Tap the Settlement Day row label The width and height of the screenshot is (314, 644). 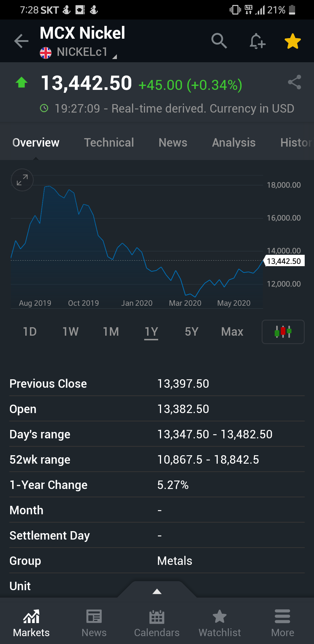(x=50, y=536)
